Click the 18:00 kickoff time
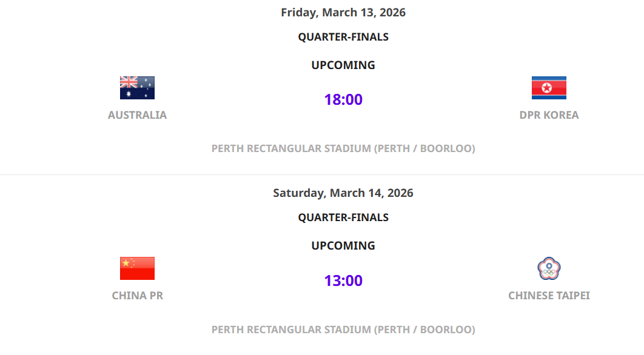This screenshot has height=355, width=644. pyautogui.click(x=343, y=100)
